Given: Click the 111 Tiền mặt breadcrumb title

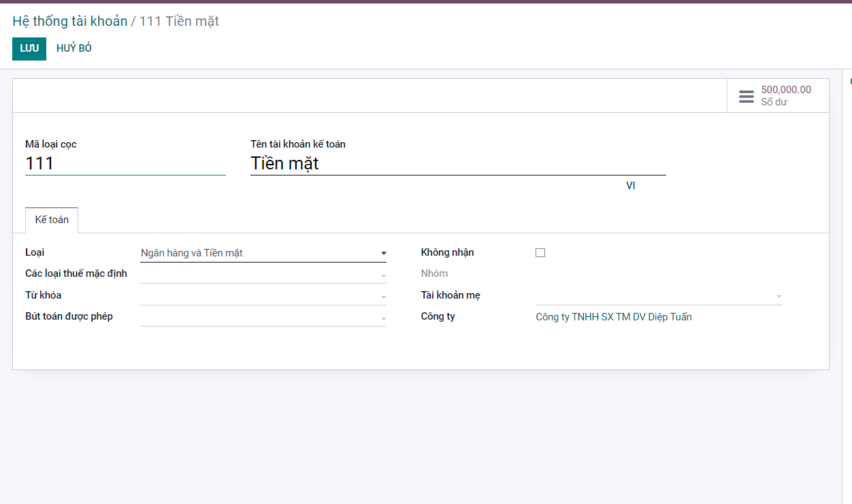Looking at the screenshot, I should [179, 21].
